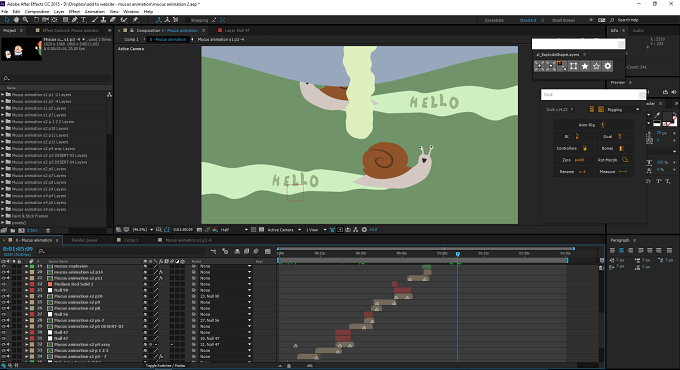Switch to the Effect Controls tab
Image resolution: width=680 pixels, height=370 pixels.
(x=70, y=30)
